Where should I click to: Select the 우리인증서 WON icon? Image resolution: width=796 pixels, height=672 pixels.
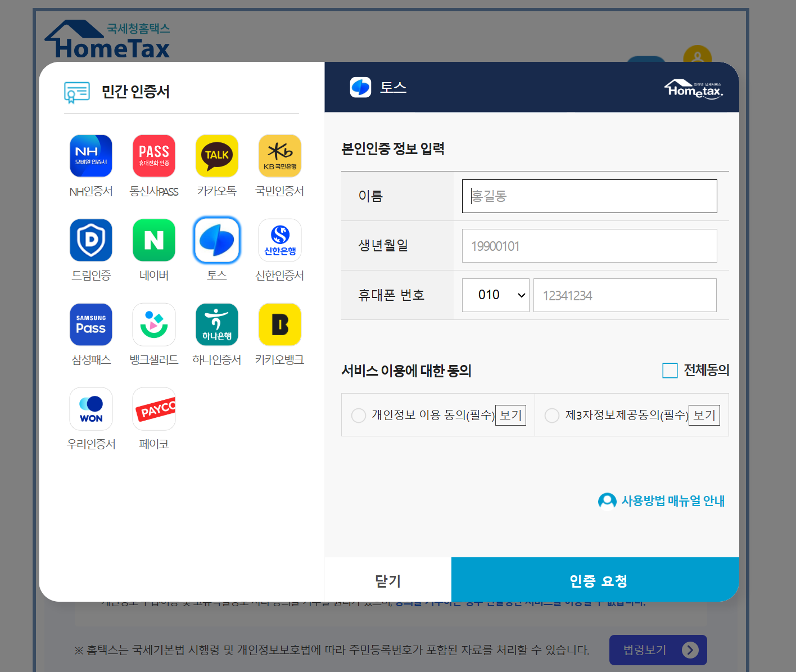[x=91, y=409]
